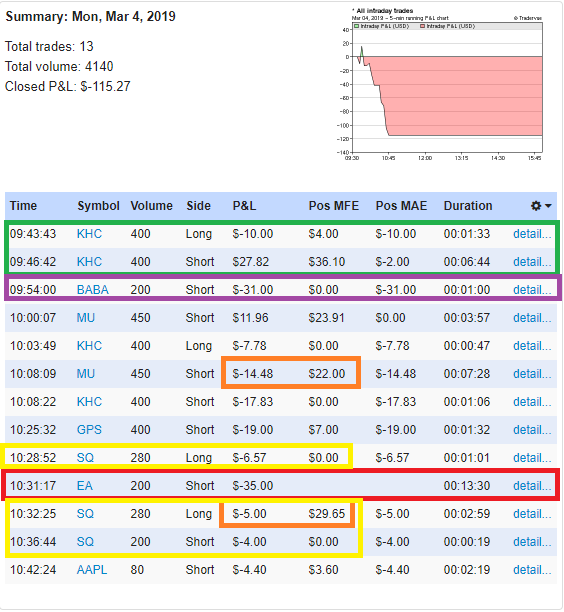View detail link for 09:46:42 KHC trade
This screenshot has width=564, height=612.
pos(532,262)
